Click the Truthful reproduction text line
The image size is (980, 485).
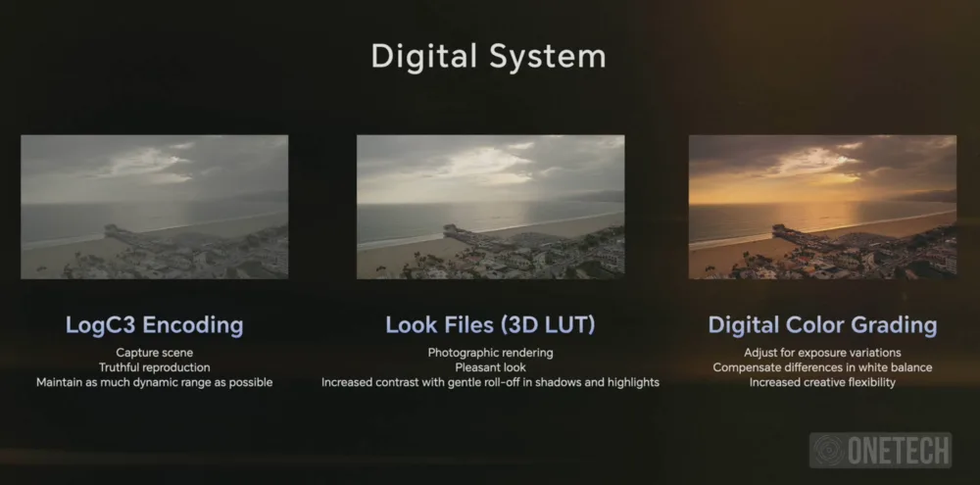(x=155, y=367)
